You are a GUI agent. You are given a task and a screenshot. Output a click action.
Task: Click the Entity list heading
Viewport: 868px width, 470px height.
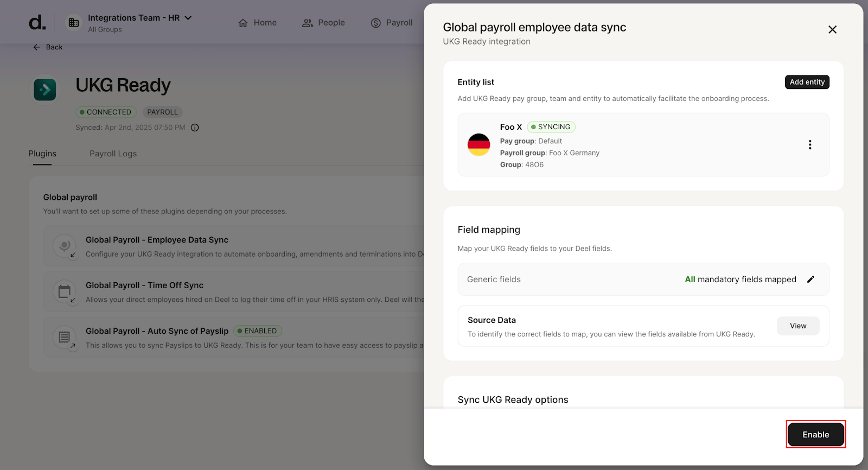476,82
